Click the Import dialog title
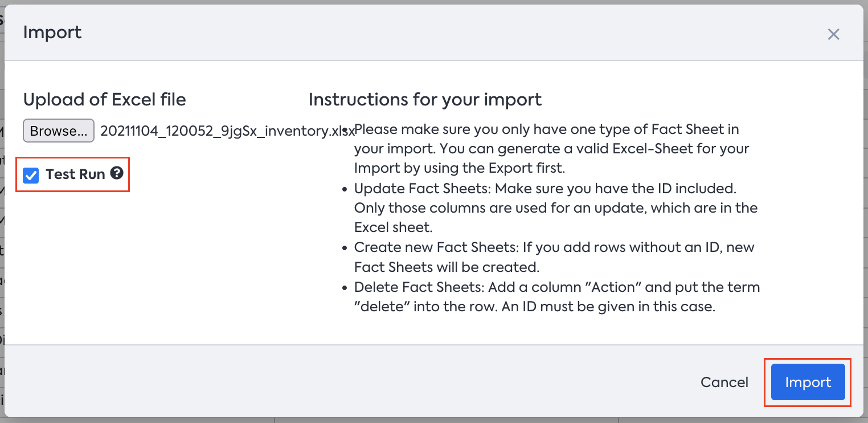The image size is (868, 423). point(52,32)
